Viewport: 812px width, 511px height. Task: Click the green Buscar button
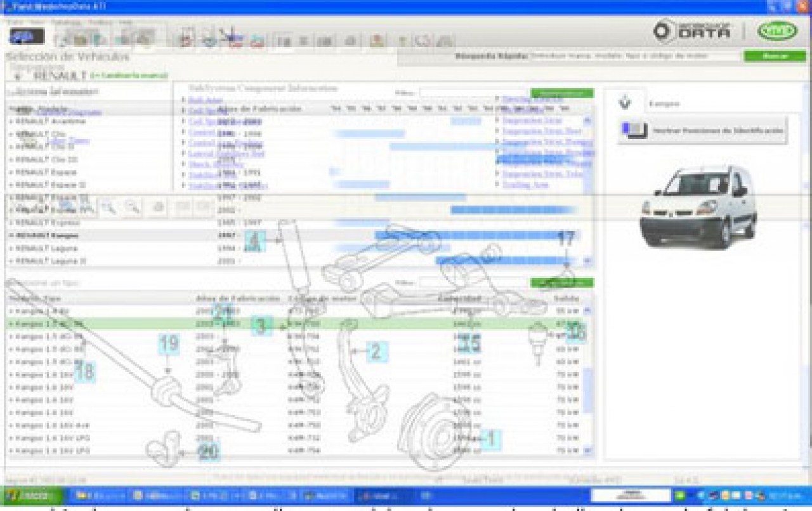click(775, 56)
